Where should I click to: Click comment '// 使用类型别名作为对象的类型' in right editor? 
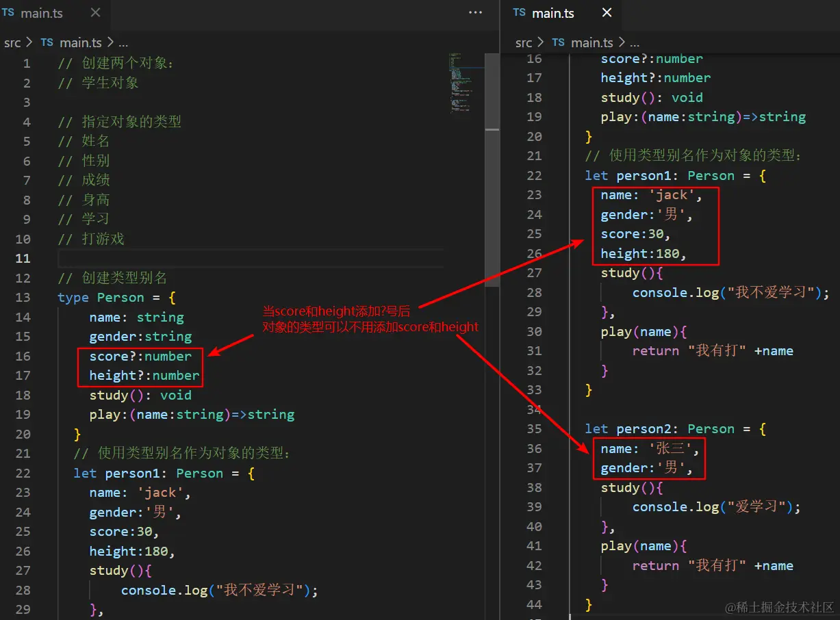693,156
